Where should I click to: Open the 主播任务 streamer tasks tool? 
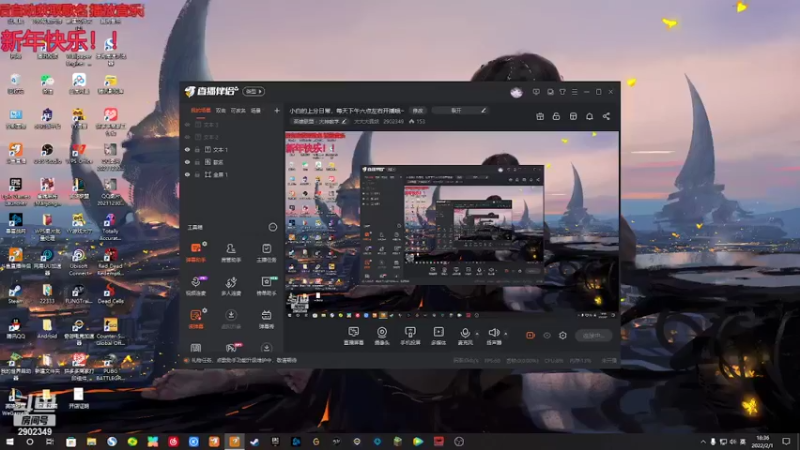[266, 253]
